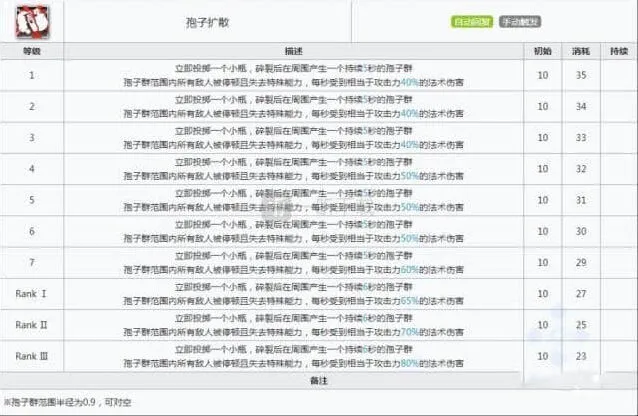Select the level 7 row label

click(31, 262)
